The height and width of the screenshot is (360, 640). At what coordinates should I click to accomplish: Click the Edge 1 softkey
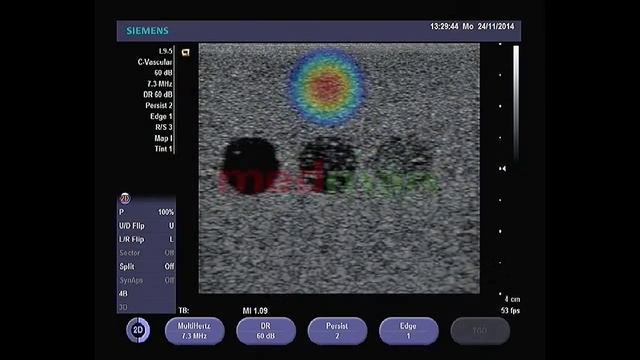coord(409,331)
